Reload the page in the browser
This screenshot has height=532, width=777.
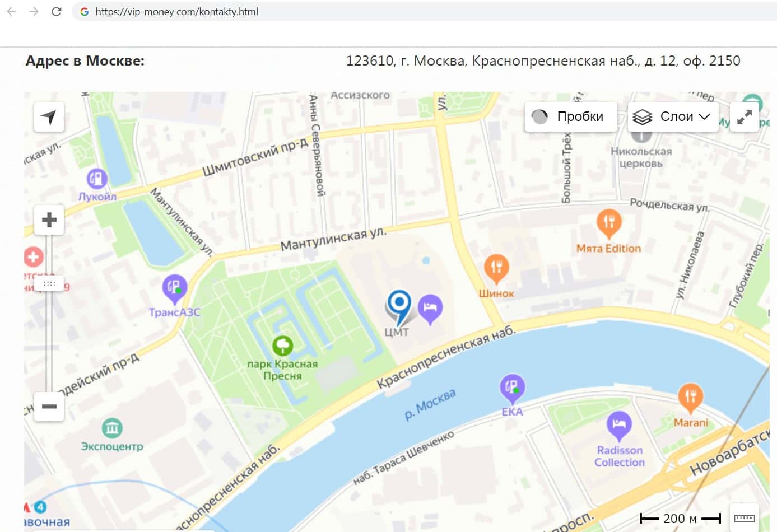(56, 11)
